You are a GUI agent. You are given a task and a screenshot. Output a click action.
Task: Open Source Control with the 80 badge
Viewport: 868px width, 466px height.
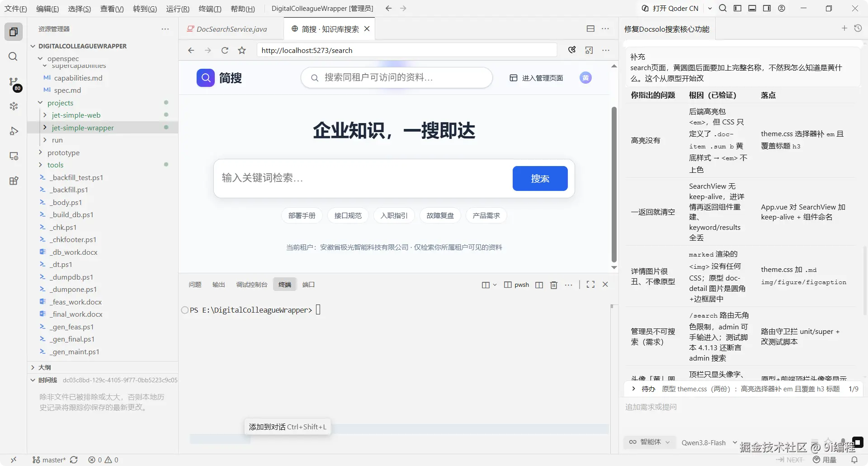(x=14, y=82)
